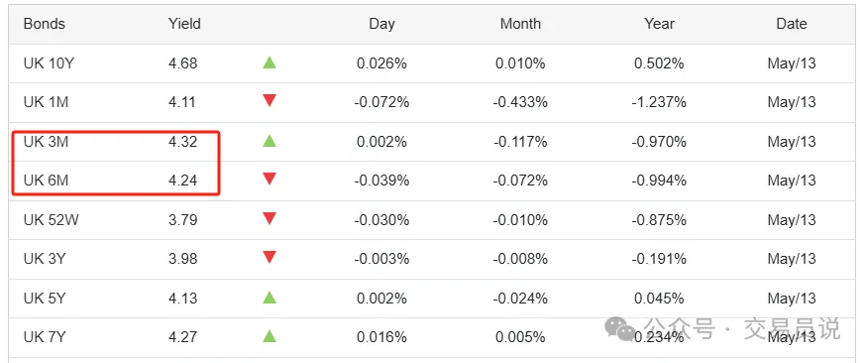868x363 pixels.
Task: Click the green up arrow for UK 5Y
Action: (x=270, y=298)
